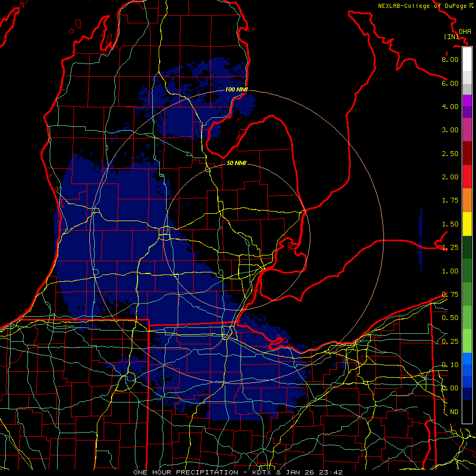Click the OHA product label
This screenshot has width=476, height=476.
coord(465,32)
